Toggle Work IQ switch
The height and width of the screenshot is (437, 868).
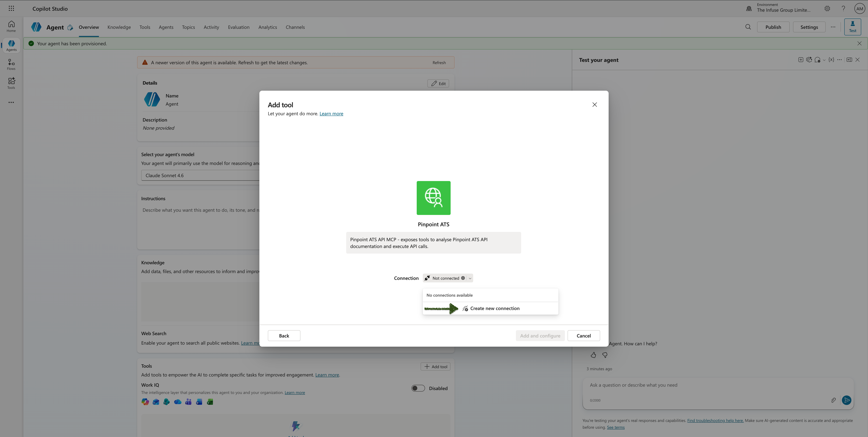[418, 389]
